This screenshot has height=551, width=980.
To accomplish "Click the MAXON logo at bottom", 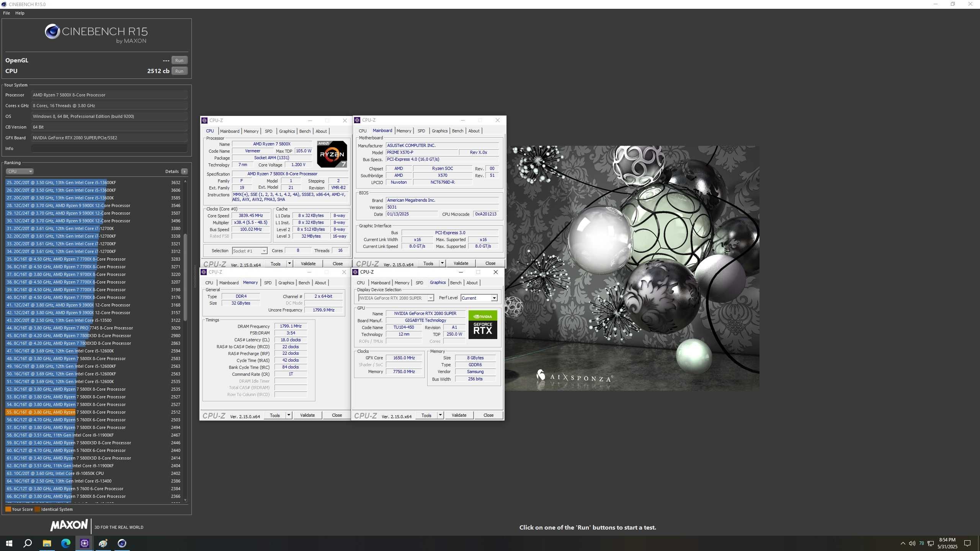I will click(x=69, y=525).
